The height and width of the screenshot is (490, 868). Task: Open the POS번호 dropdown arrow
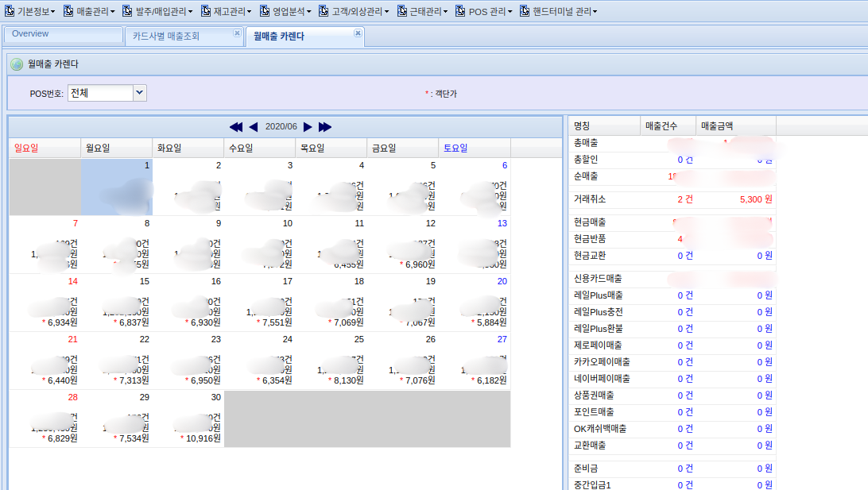pyautogui.click(x=140, y=93)
